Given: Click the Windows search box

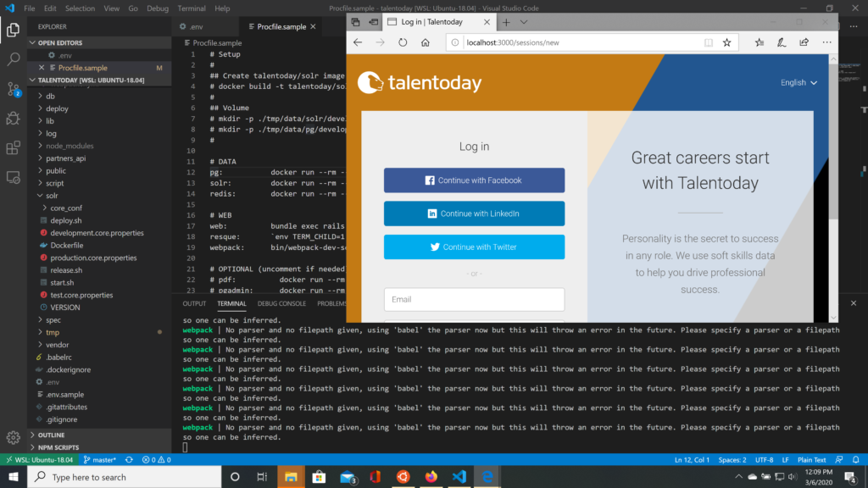Looking at the screenshot, I should 125,477.
